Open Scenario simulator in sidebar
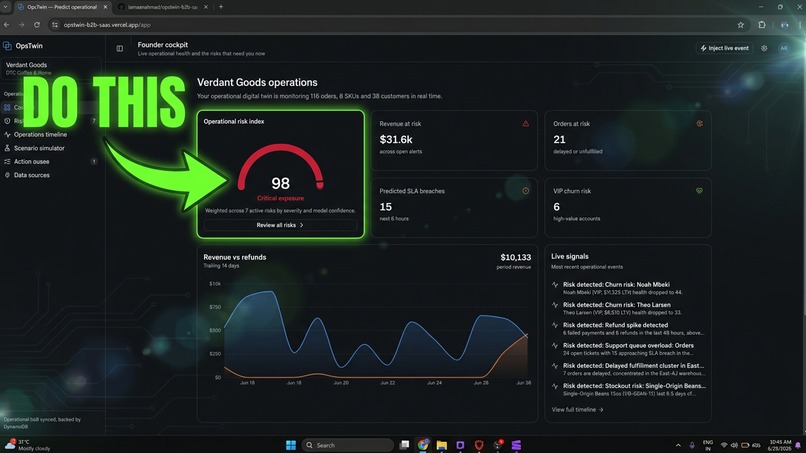Viewport: 806px width, 453px height. [x=39, y=148]
